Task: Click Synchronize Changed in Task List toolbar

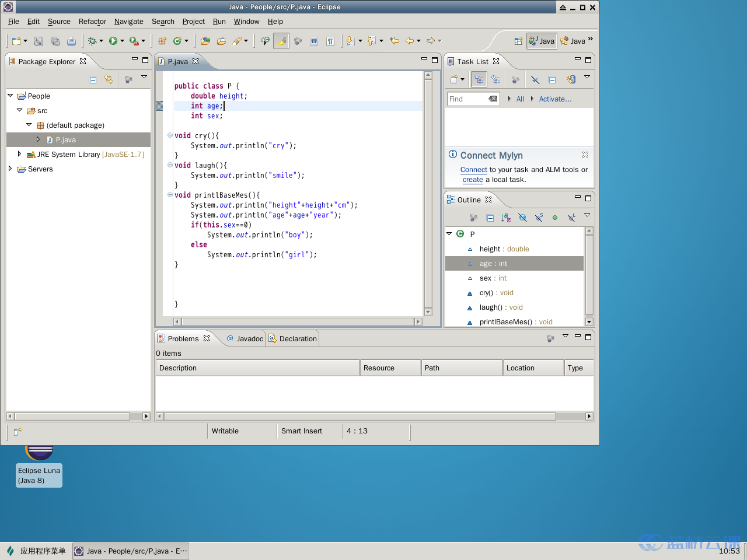Action: coord(571,79)
